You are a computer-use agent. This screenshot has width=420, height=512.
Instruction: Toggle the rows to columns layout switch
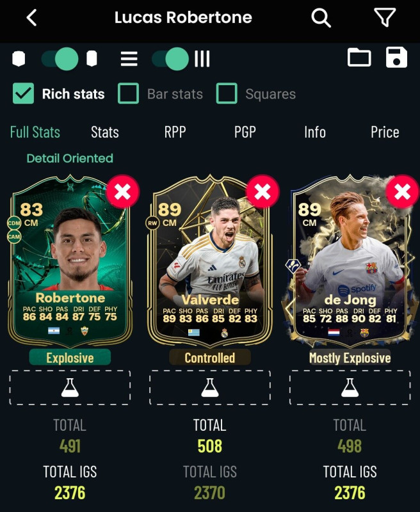[170, 59]
